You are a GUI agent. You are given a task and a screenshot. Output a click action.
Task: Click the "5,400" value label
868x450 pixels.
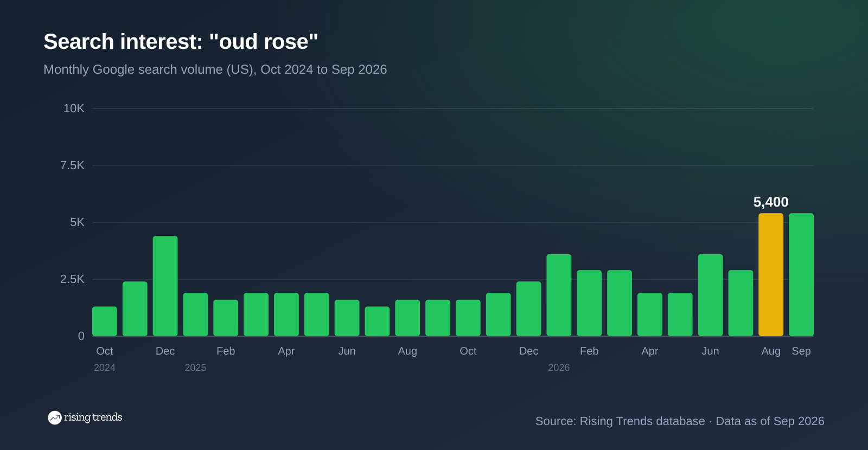pos(771,202)
